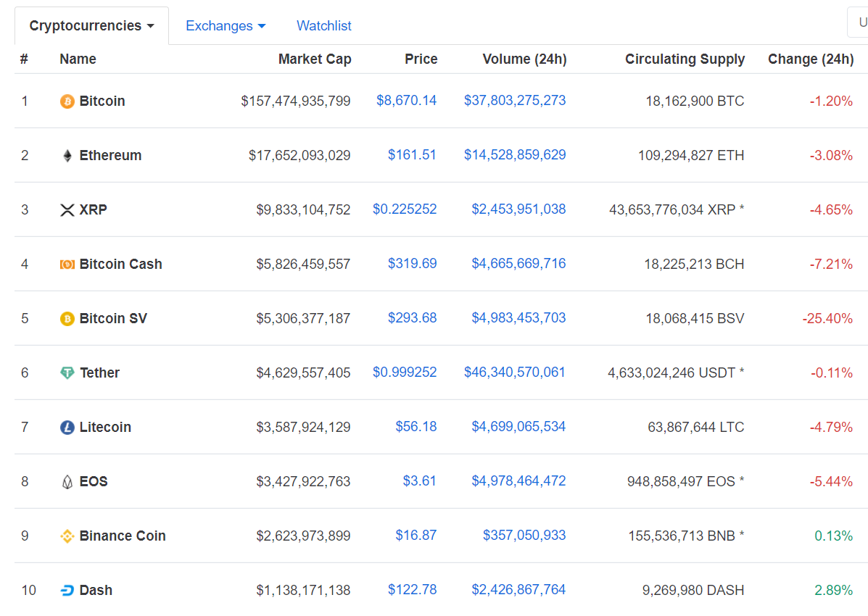Open the Bitcoin Cash name link

[120, 264]
